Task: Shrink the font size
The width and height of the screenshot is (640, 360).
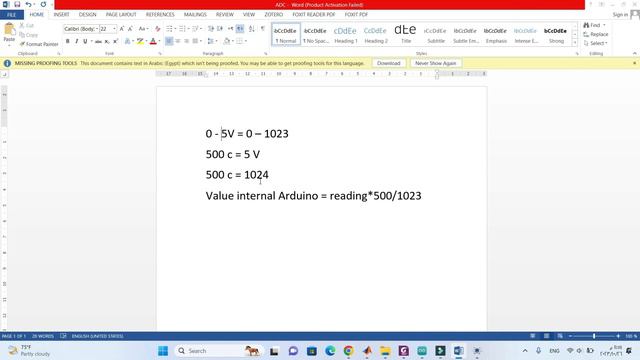Action: (130, 29)
